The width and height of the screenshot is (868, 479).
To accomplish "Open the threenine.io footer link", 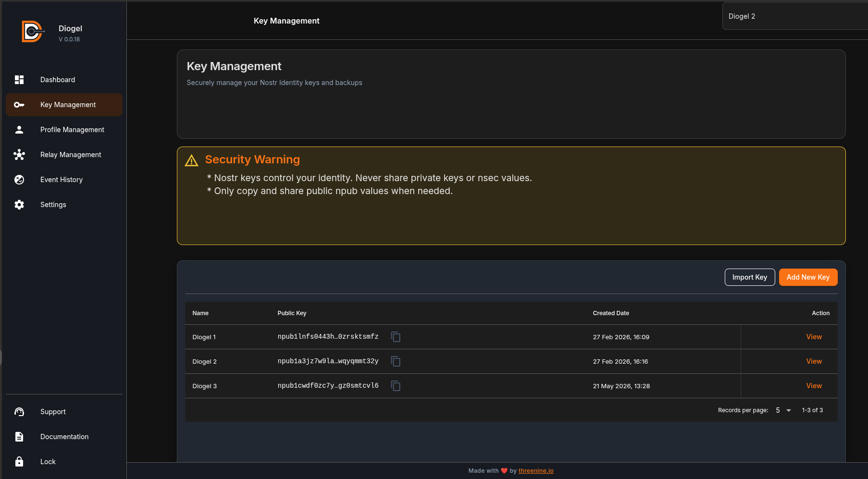I will point(536,471).
